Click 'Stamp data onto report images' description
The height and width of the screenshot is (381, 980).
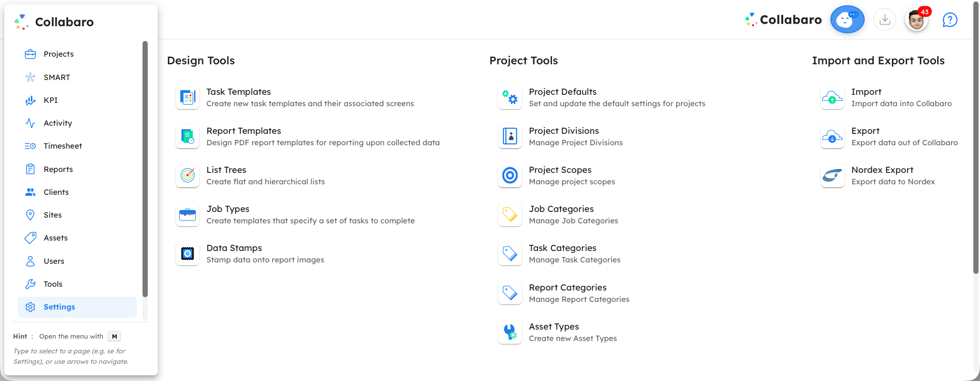pyautogui.click(x=265, y=260)
